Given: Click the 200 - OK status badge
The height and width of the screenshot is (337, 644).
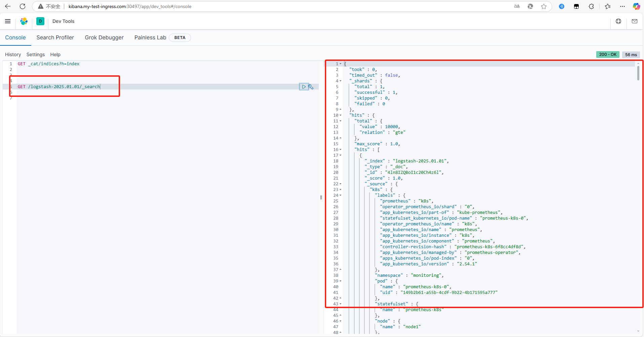Looking at the screenshot, I should click(x=608, y=54).
